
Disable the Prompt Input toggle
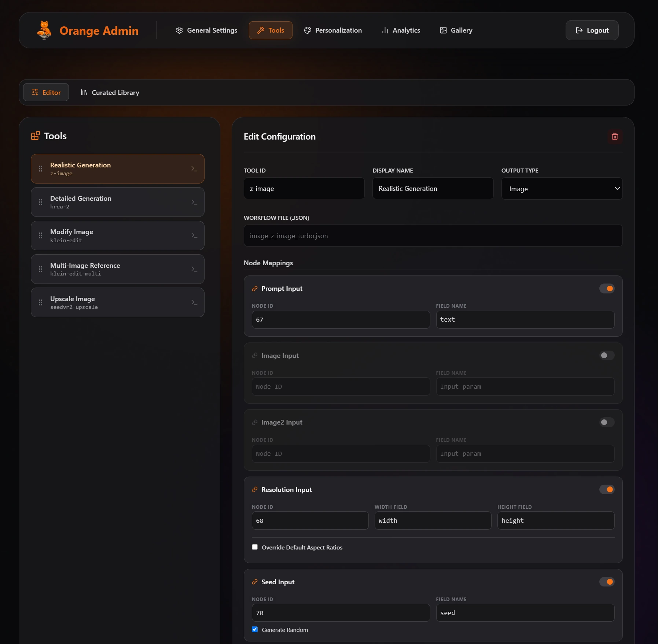tap(607, 289)
